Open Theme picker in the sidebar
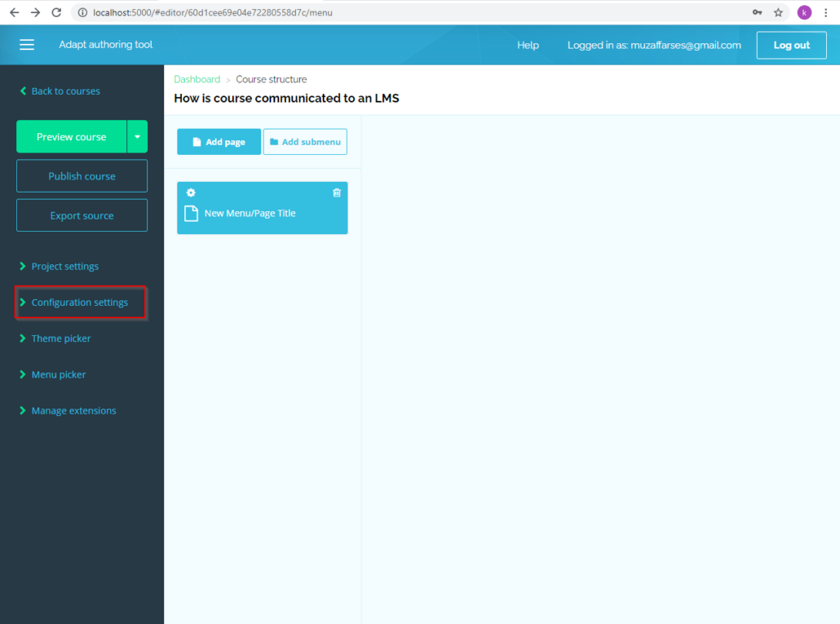Viewport: 840px width, 624px height. tap(61, 339)
